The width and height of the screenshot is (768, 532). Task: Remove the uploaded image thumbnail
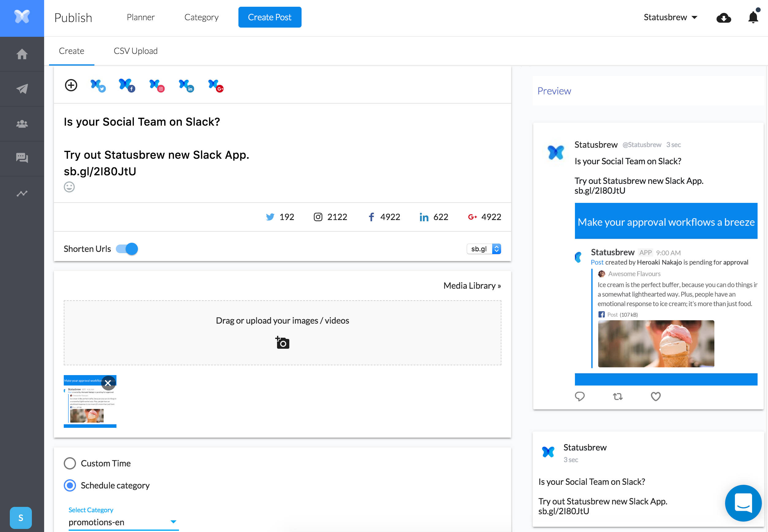tap(108, 383)
